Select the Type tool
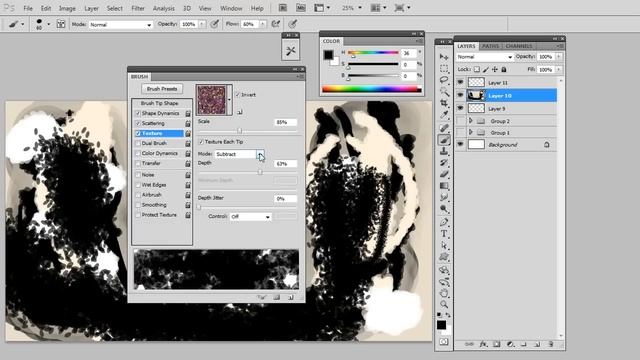640x360 pixels. pos(444,234)
